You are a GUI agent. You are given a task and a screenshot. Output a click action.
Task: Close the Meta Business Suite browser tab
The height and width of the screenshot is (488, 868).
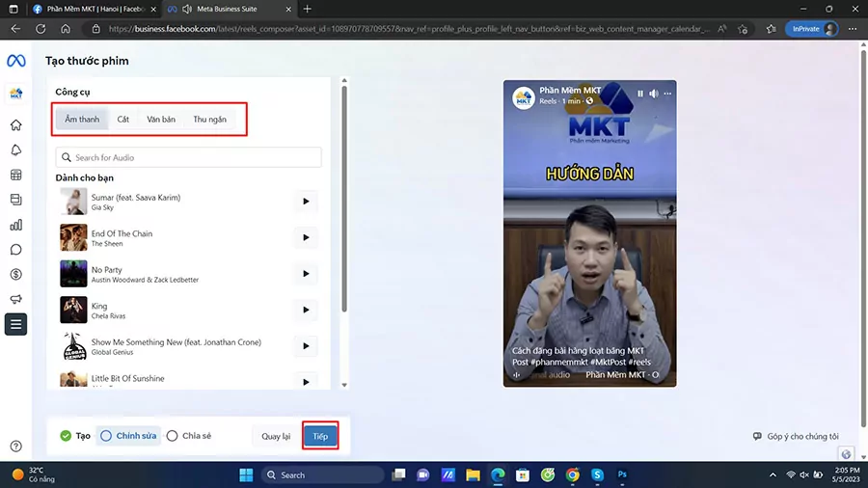(288, 9)
